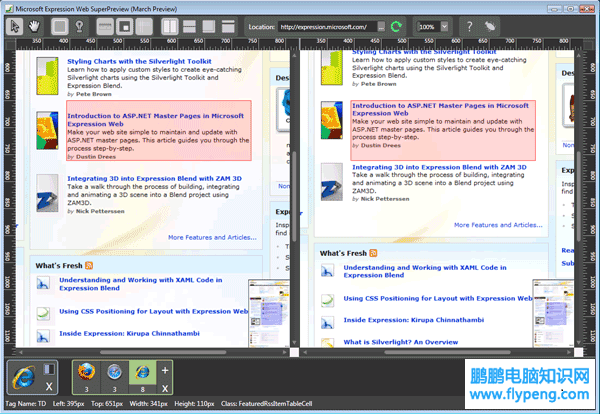Image resolution: width=600 pixels, height=414 pixels.
Task: Click Tag Name: TD in status bar
Action: pos(26,403)
